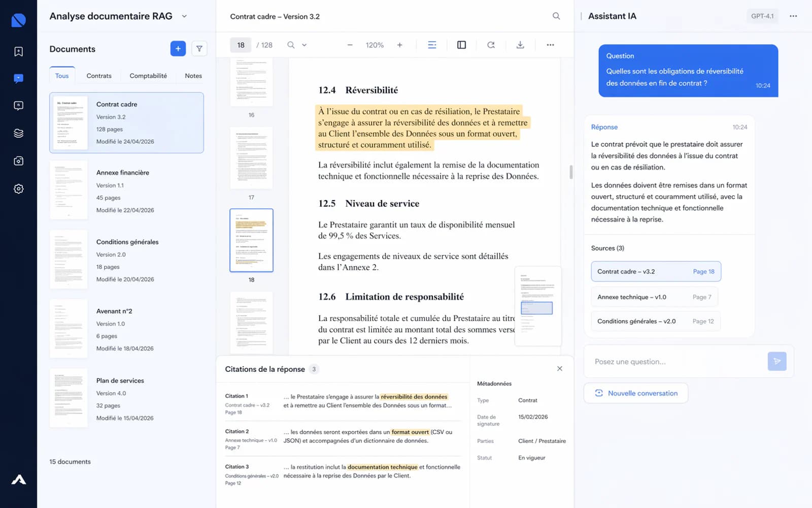
Task: Expand the Analyse documentaire RAG dropdown
Action: click(x=184, y=16)
